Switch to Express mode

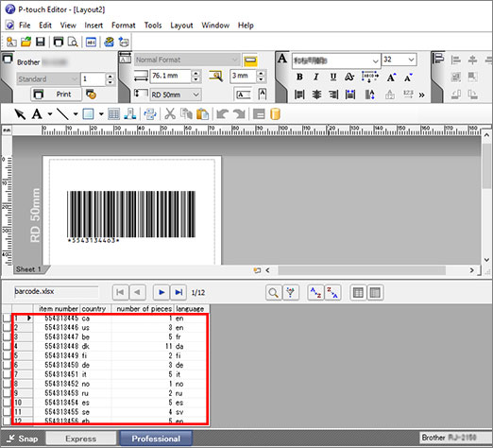pos(81,439)
